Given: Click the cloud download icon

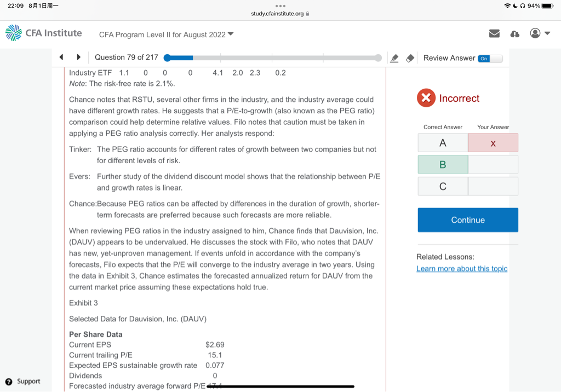Looking at the screenshot, I should (514, 34).
